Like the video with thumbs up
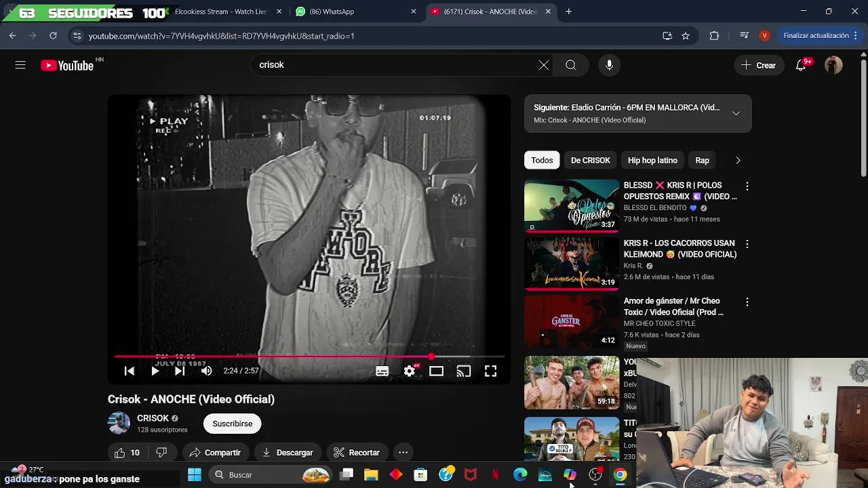This screenshot has width=868, height=488. pos(127,453)
